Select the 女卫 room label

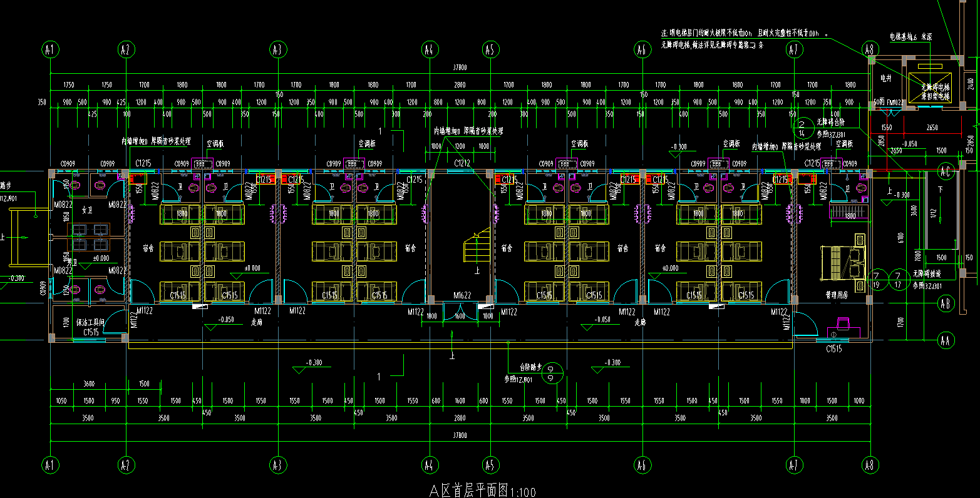pos(87,210)
